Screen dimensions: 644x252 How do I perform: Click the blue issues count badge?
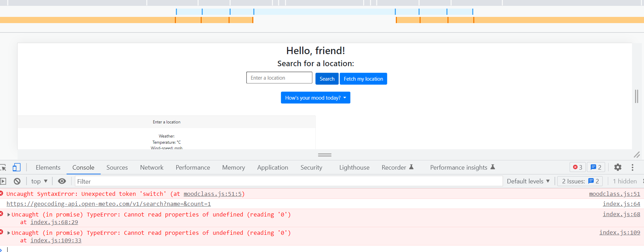[x=596, y=168]
